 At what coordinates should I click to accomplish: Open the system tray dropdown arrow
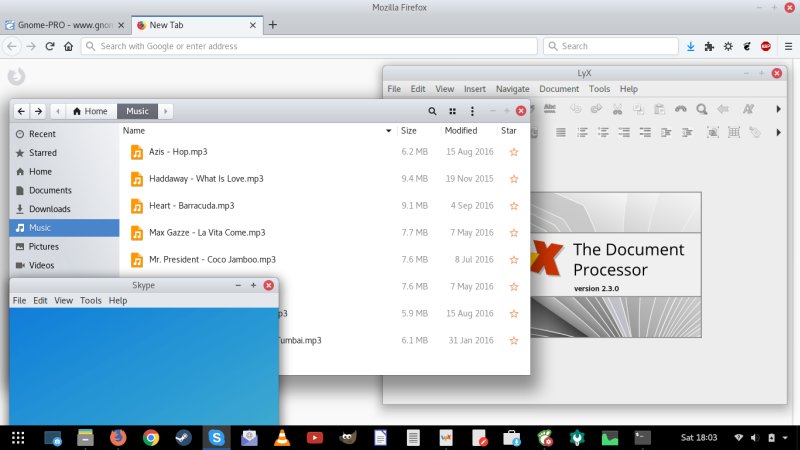click(x=785, y=438)
